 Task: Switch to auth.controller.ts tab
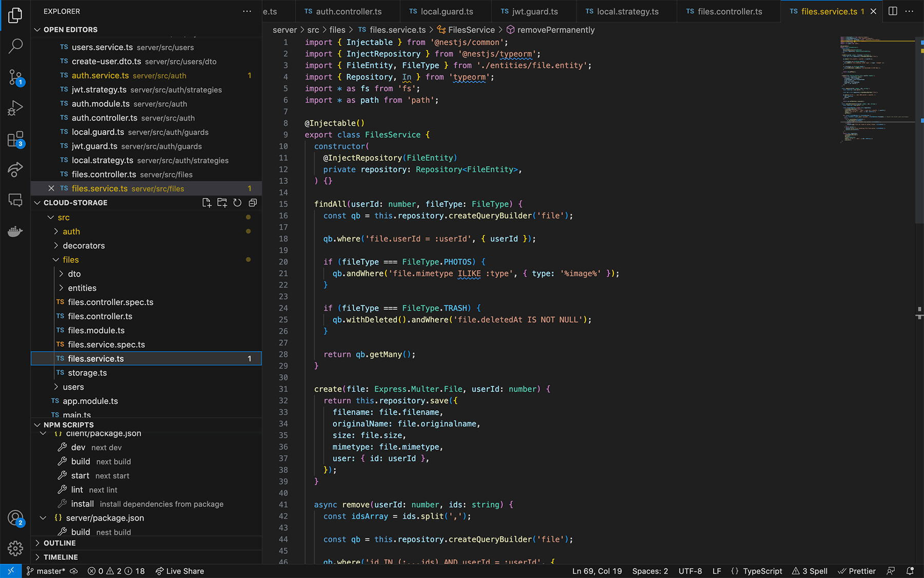[348, 11]
